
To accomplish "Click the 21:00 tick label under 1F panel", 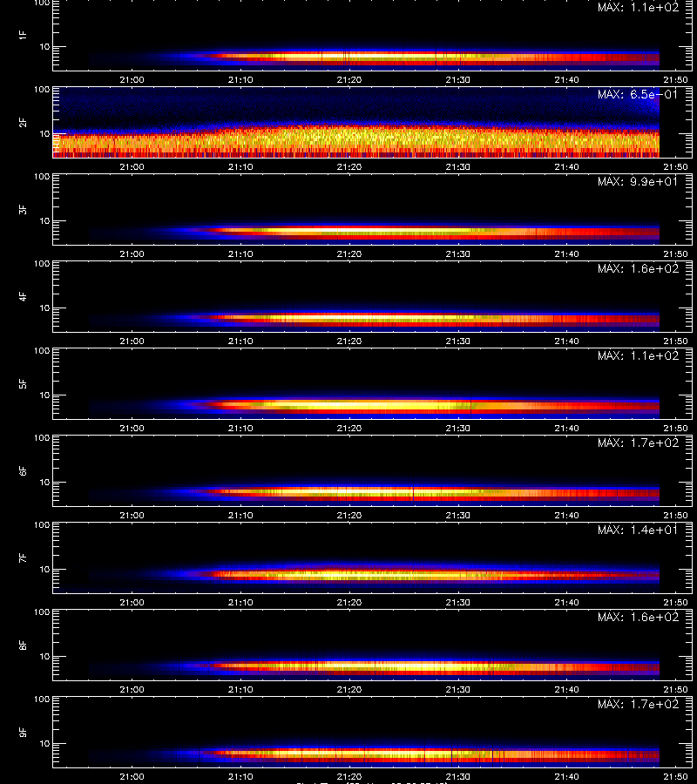I will (x=132, y=80).
